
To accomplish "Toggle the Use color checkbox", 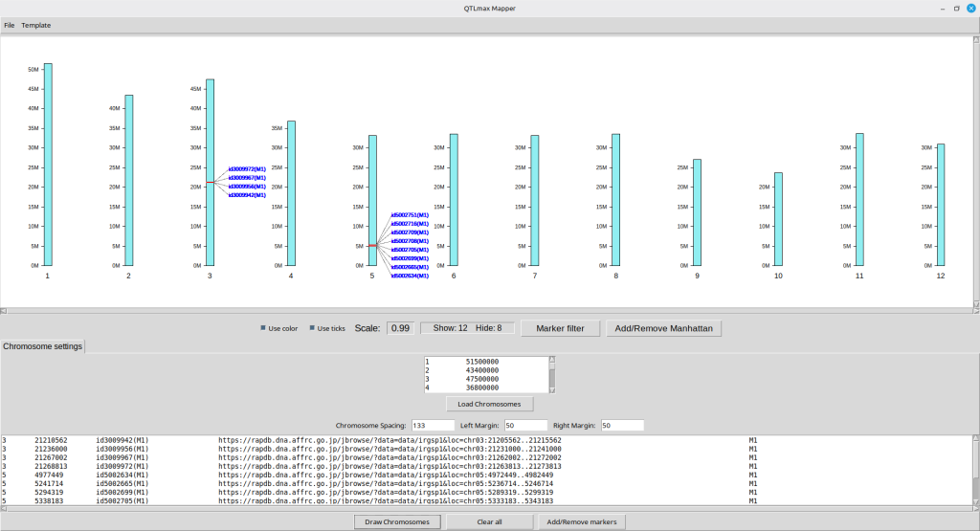I will [264, 328].
